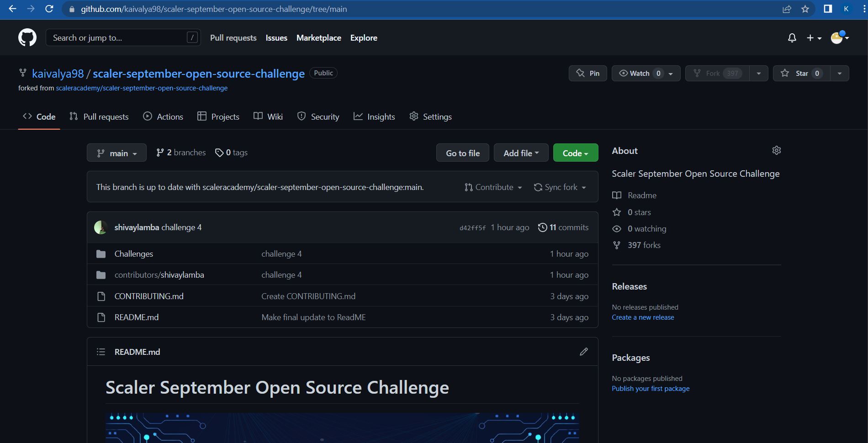The image size is (868, 443).
Task: Open Explore in top navigation
Action: pos(364,38)
